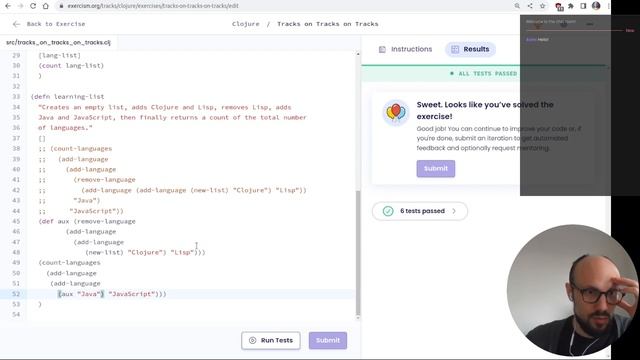Screen dimensions: 640x360
Task: Click Tracks on Tracks on Tracks title
Action: (328, 24)
